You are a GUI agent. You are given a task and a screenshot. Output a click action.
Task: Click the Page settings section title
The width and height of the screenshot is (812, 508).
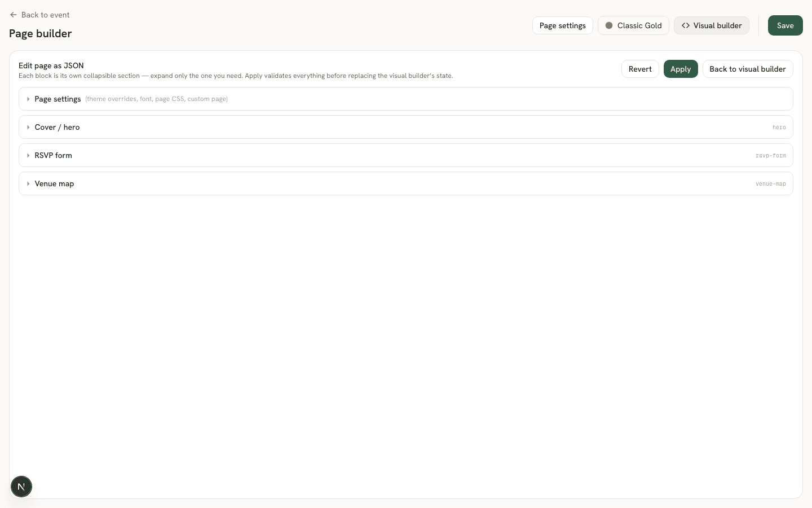[58, 99]
